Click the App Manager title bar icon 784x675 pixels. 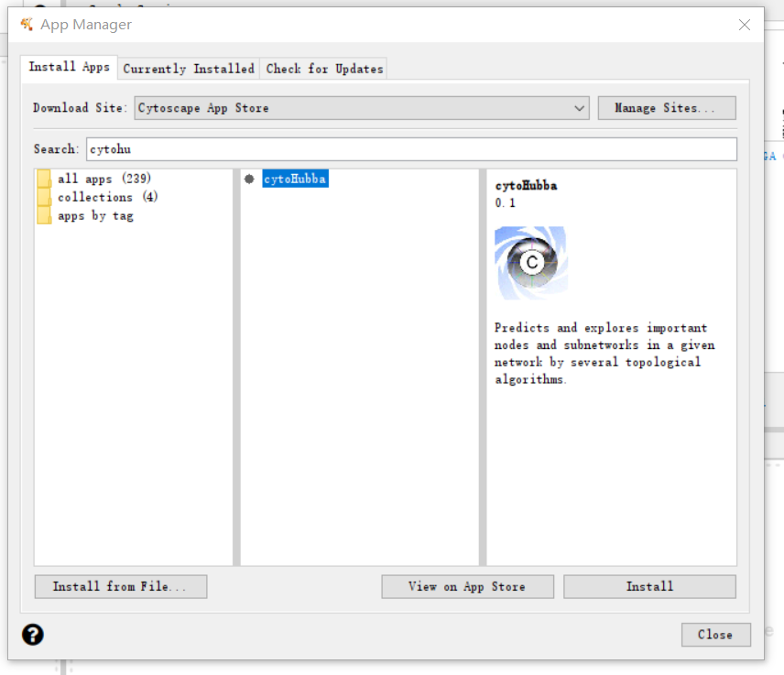27,24
